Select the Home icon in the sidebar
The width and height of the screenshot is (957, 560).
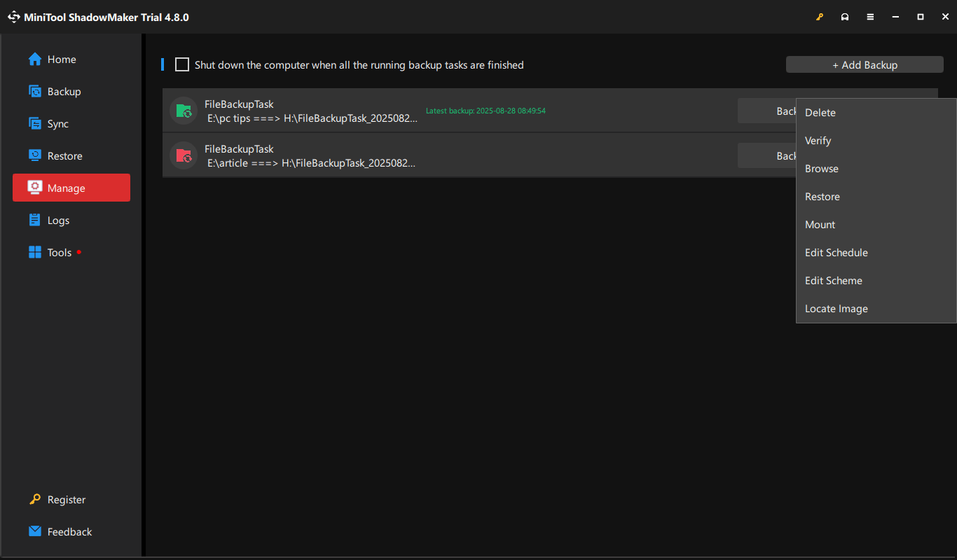pos(34,59)
